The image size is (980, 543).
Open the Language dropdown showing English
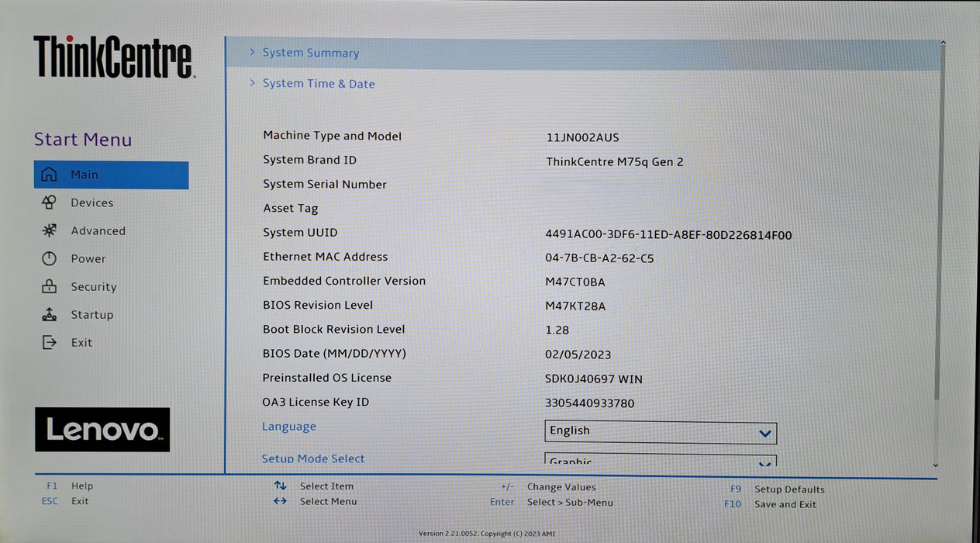661,432
